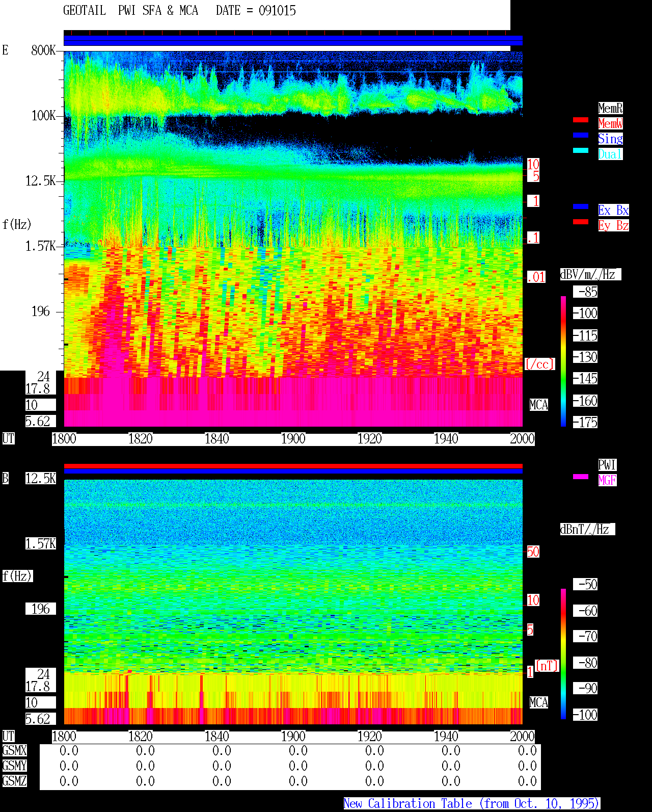The width and height of the screenshot is (652, 812).
Task: Click the lower panel MCA label
Action: tap(538, 702)
